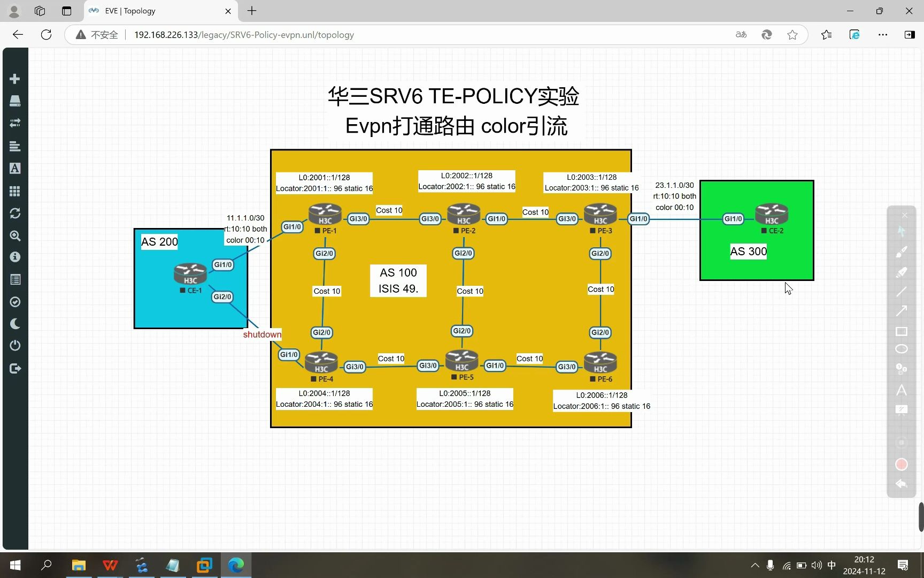Open the Windows Start menu
The height and width of the screenshot is (578, 924).
pyautogui.click(x=14, y=565)
